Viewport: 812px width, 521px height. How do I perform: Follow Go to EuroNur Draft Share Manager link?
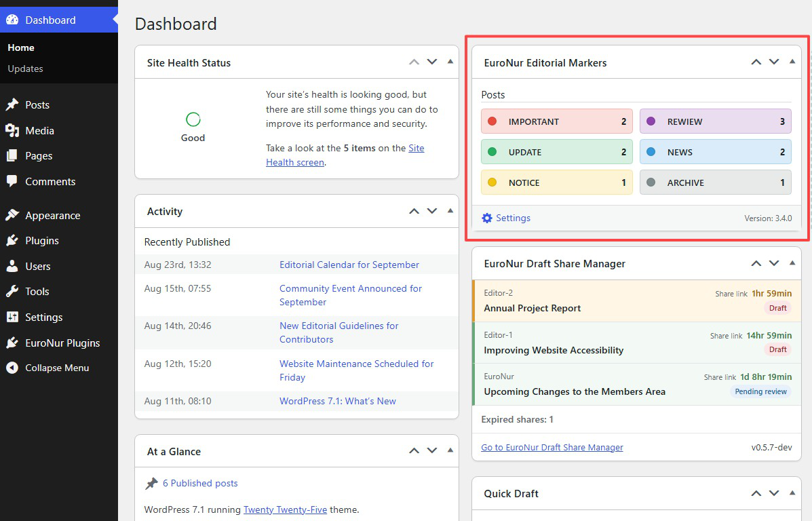click(x=552, y=448)
